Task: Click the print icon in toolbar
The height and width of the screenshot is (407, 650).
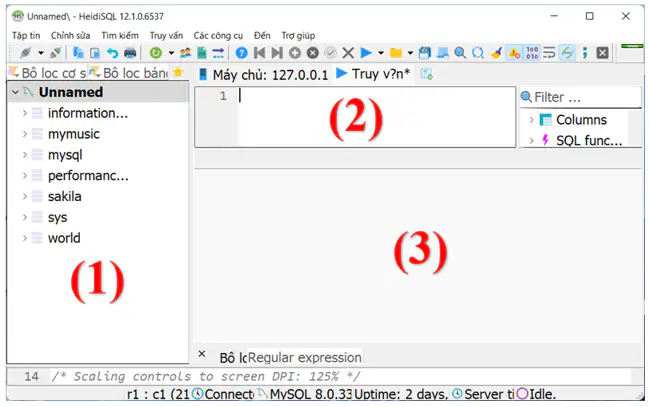Action: (130, 53)
